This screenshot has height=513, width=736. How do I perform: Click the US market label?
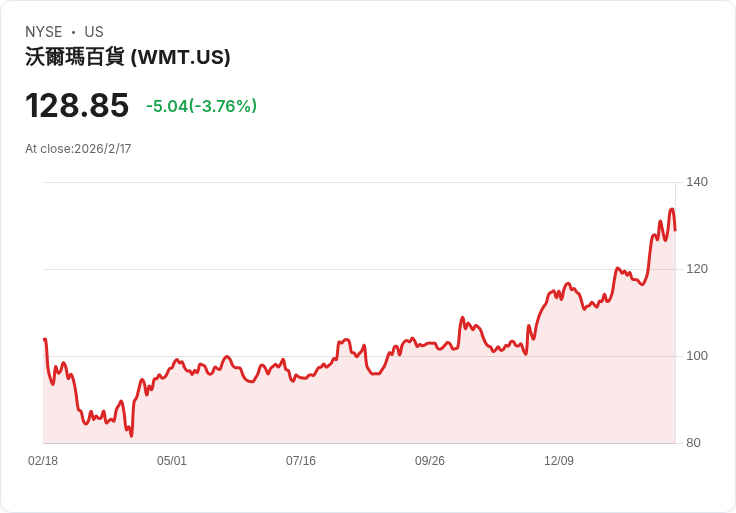94,32
